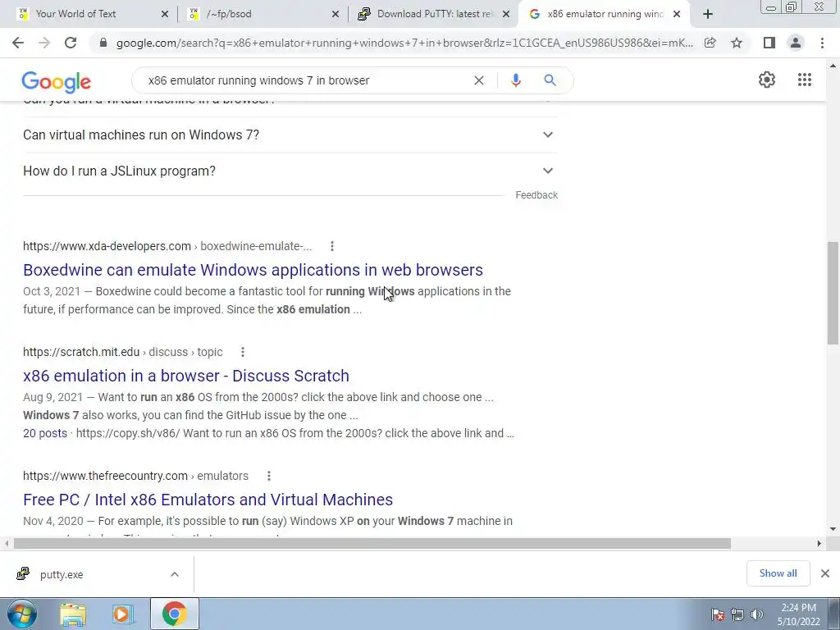Open Boxedwine can emulate Windows applications link
The height and width of the screenshot is (630, 840).
click(x=253, y=269)
